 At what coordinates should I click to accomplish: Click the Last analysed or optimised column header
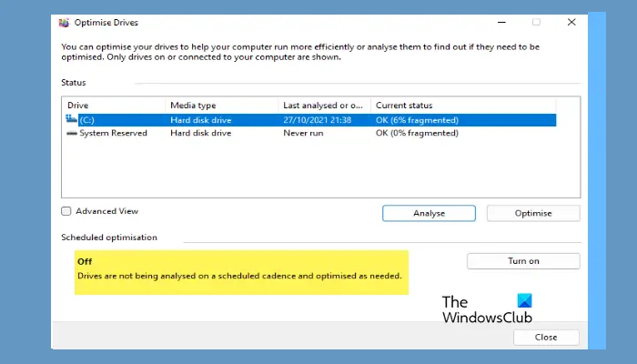pyautogui.click(x=324, y=106)
